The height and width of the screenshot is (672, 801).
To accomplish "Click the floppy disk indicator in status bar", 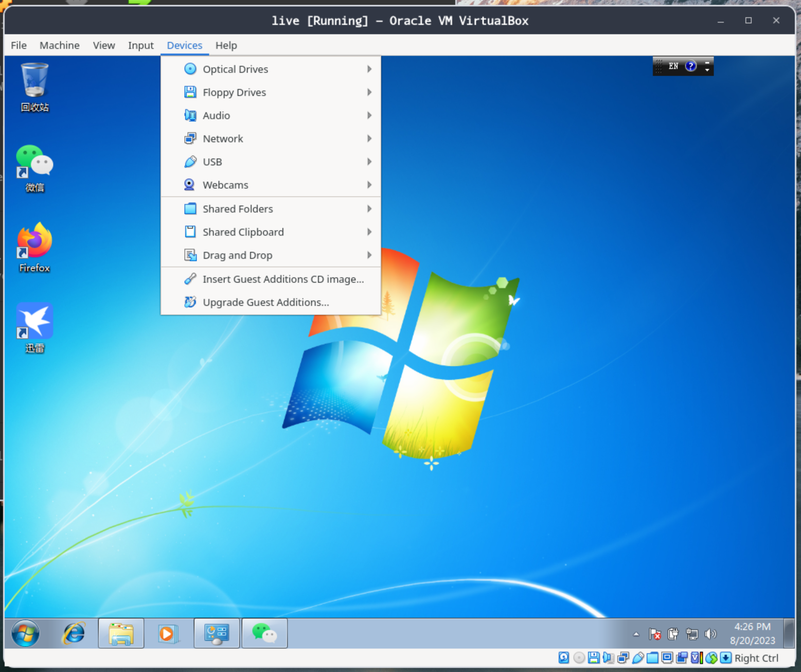I will [x=594, y=658].
